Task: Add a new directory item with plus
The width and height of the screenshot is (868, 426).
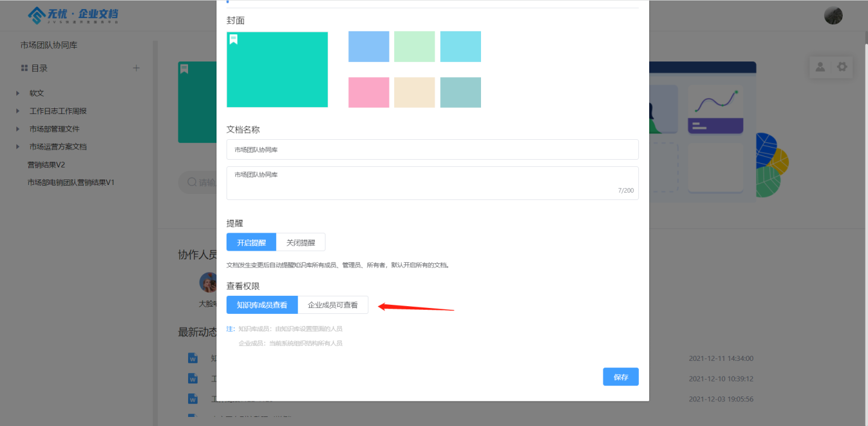Action: (136, 68)
